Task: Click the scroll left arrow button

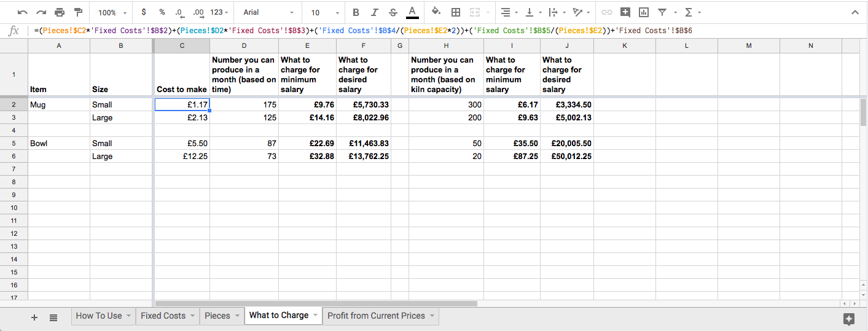Action: coord(846,303)
